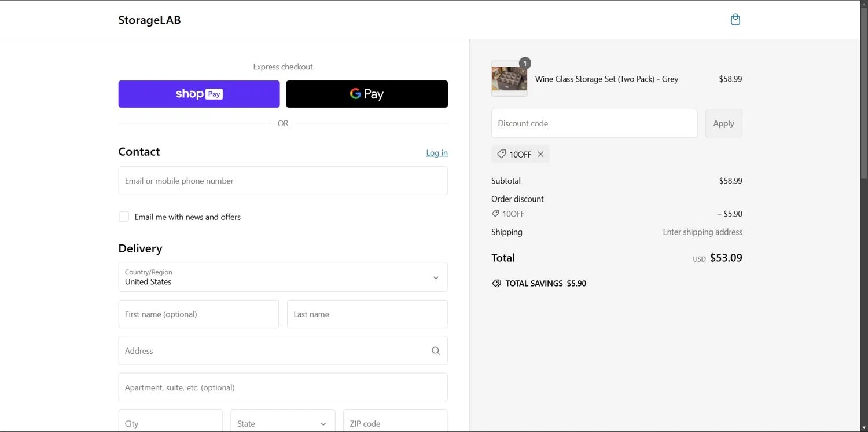The width and height of the screenshot is (868, 432).
Task: Click the Delivery section heading
Action: [x=140, y=248]
